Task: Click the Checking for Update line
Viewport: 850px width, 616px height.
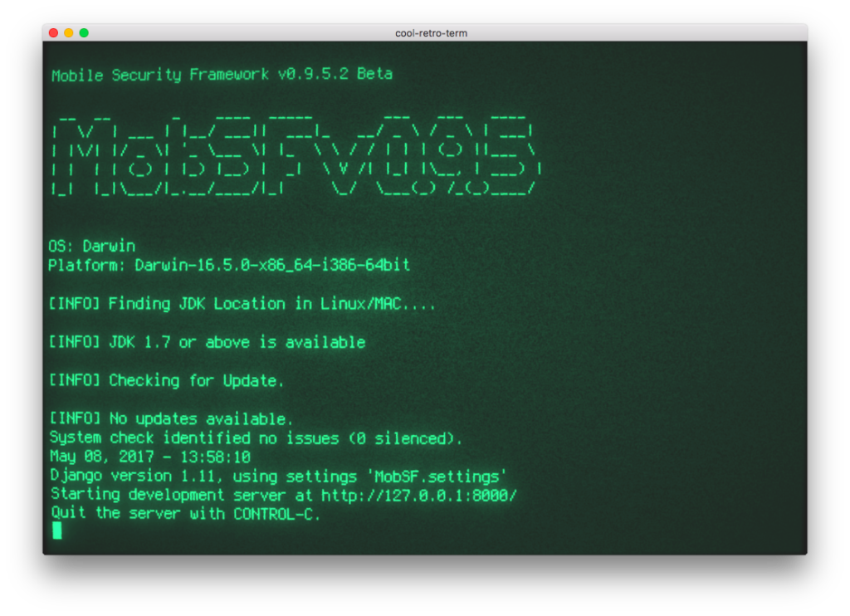Action: (x=166, y=381)
